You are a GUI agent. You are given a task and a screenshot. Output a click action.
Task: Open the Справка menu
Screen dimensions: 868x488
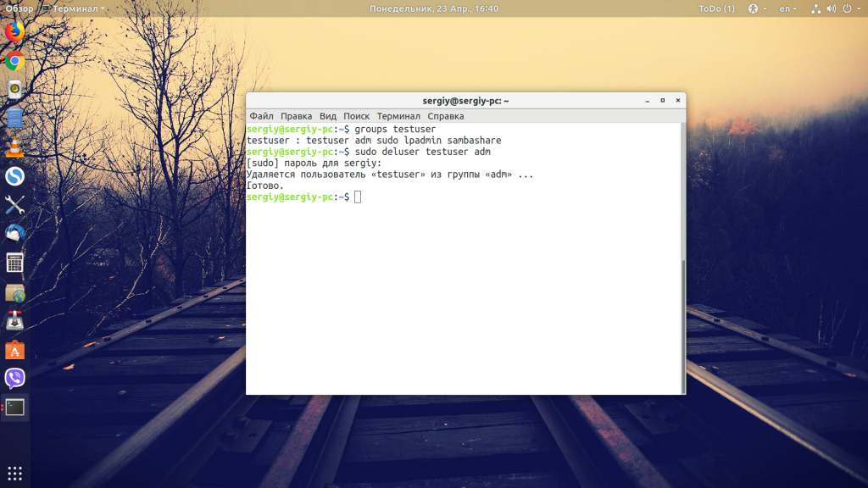tap(446, 116)
